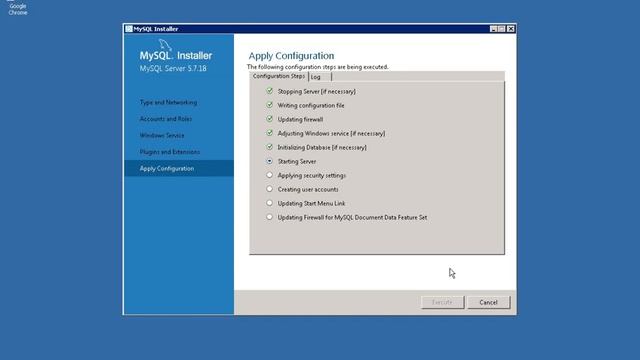Go to Plugins and Extensions step
The height and width of the screenshot is (360, 640).
(x=170, y=152)
